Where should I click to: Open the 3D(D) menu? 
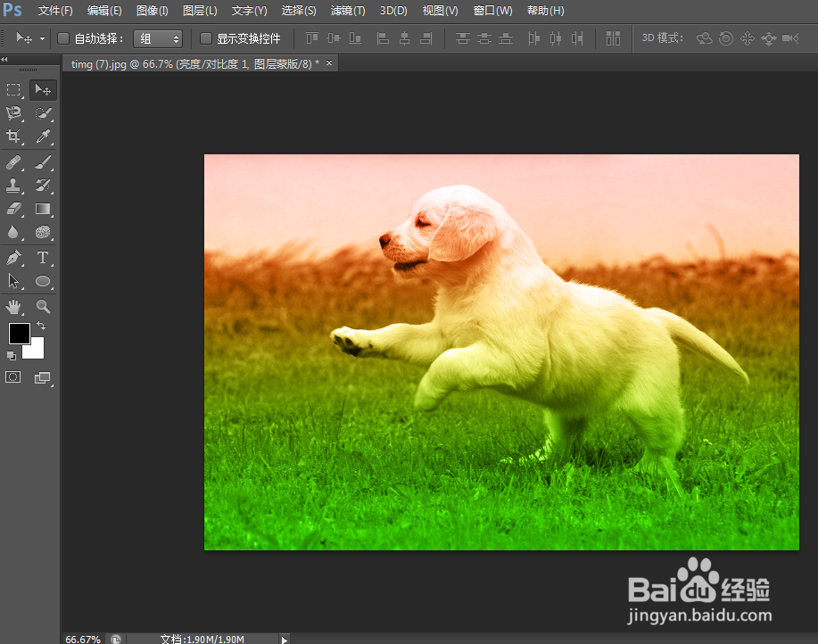pos(393,11)
